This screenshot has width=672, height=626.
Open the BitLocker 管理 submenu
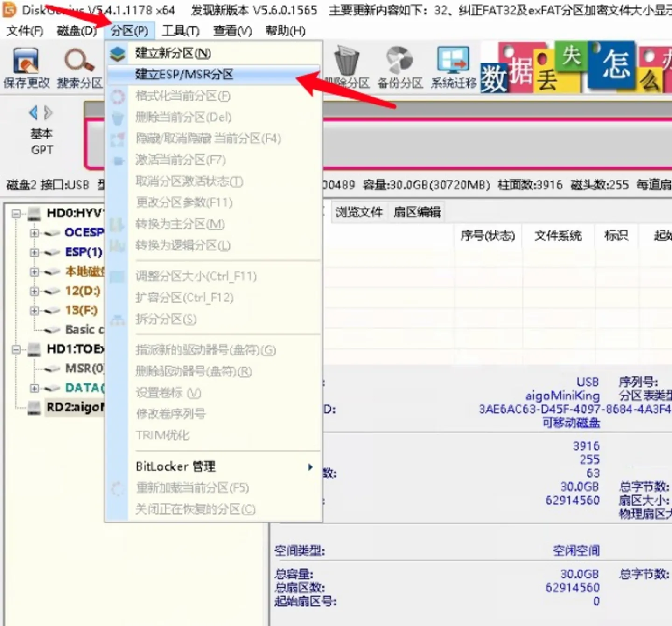tap(175, 466)
